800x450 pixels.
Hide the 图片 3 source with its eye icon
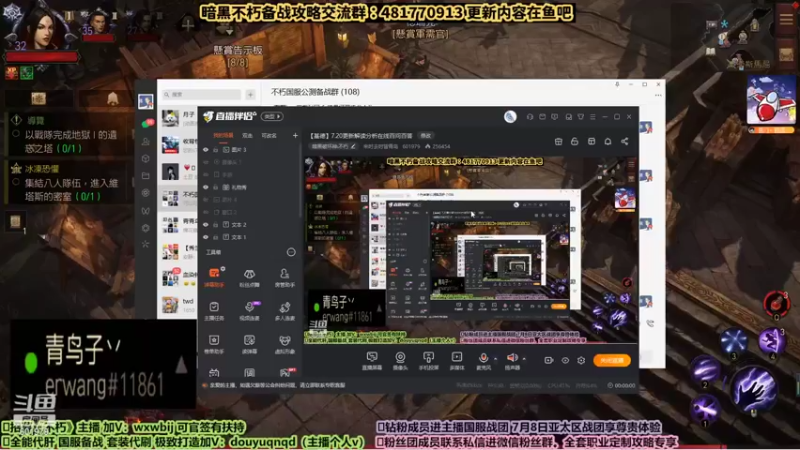click(x=206, y=150)
